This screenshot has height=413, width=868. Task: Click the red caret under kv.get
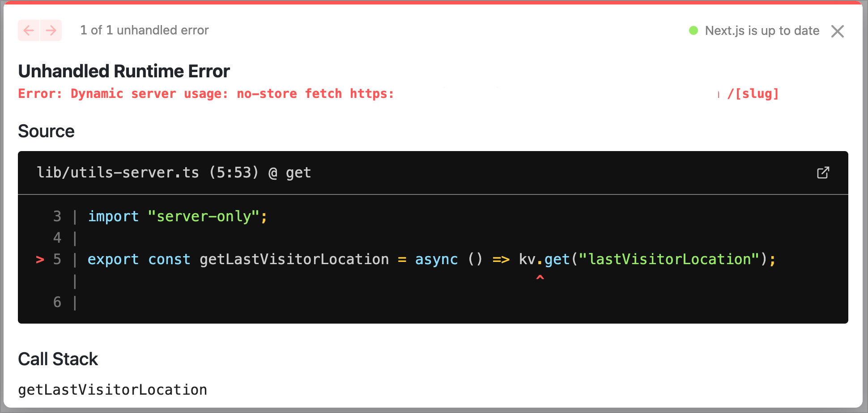click(x=540, y=278)
